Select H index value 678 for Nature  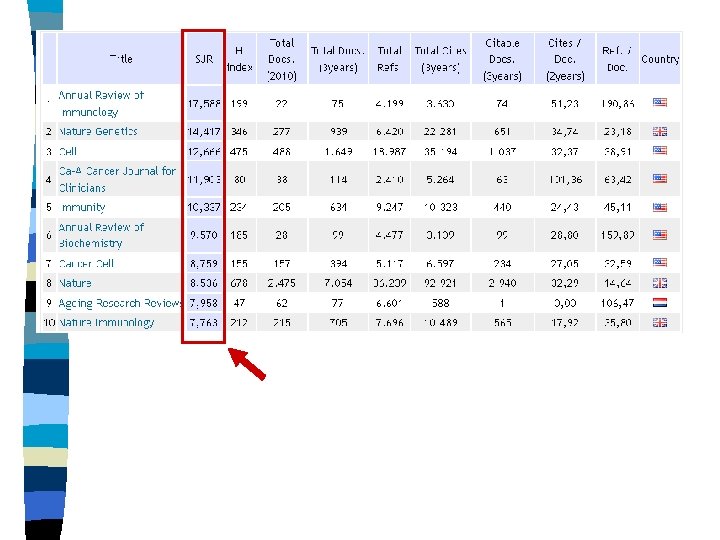click(x=239, y=283)
